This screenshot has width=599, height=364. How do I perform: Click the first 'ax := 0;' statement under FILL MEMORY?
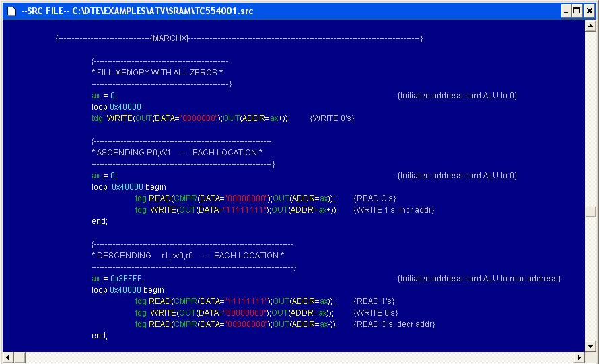(104, 96)
